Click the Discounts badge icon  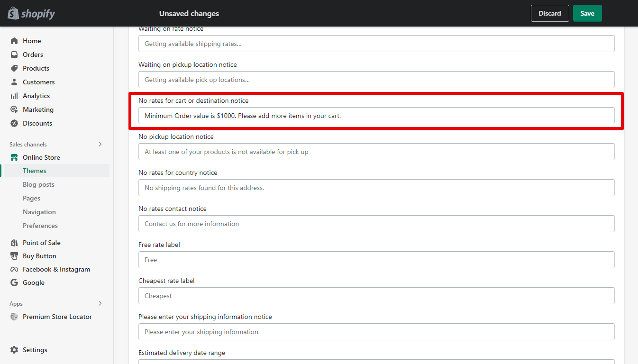point(14,123)
